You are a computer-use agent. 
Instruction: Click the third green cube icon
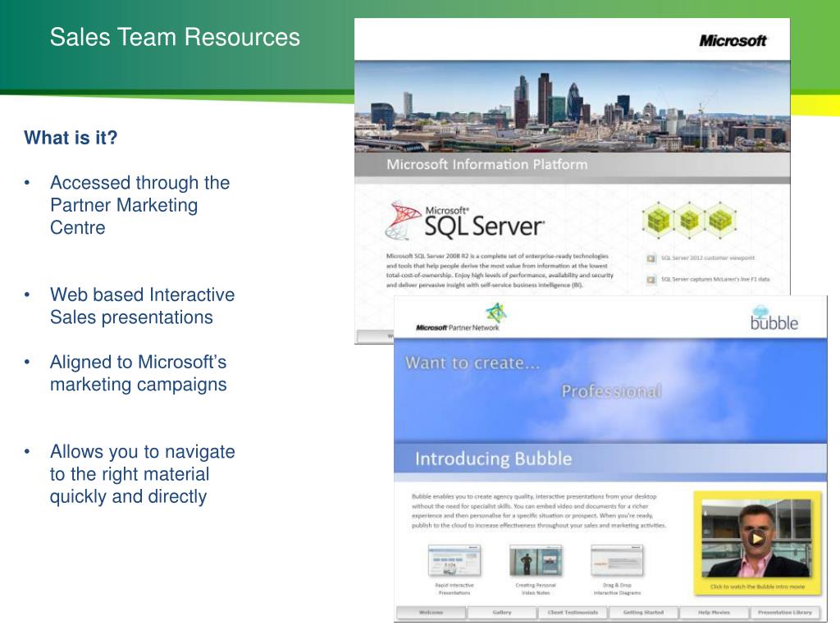[720, 220]
